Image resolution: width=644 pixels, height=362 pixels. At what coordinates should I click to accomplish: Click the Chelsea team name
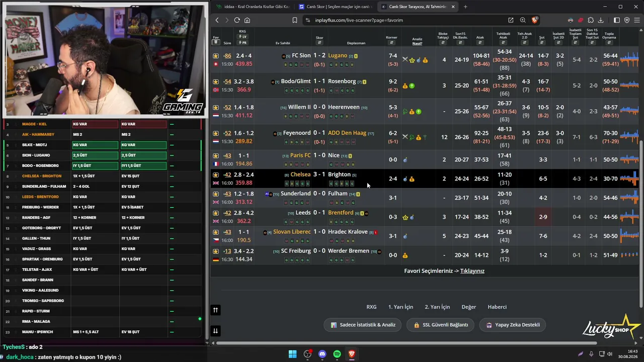(x=300, y=174)
